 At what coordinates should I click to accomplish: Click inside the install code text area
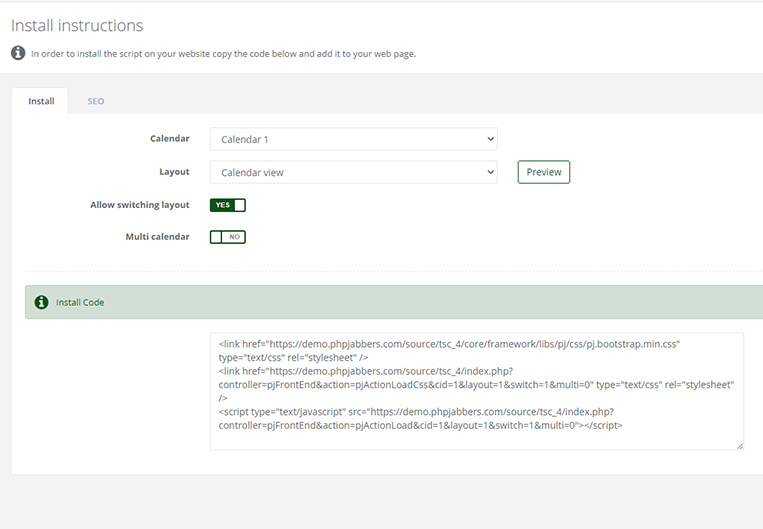(x=477, y=391)
